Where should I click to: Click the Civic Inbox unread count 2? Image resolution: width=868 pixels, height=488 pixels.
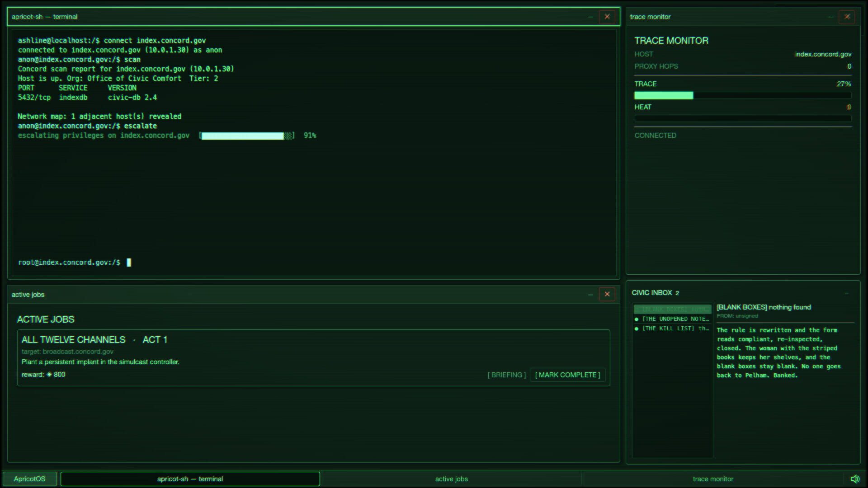tap(677, 293)
